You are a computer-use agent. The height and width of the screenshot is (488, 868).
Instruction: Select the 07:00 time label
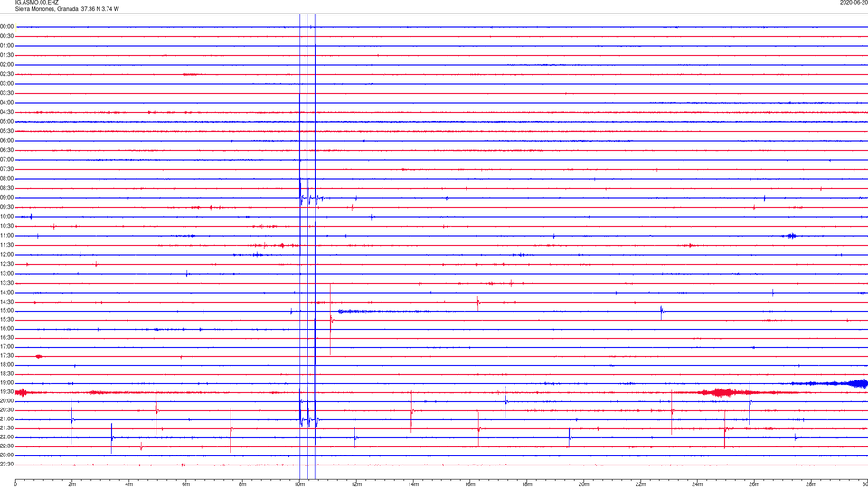pos(7,159)
